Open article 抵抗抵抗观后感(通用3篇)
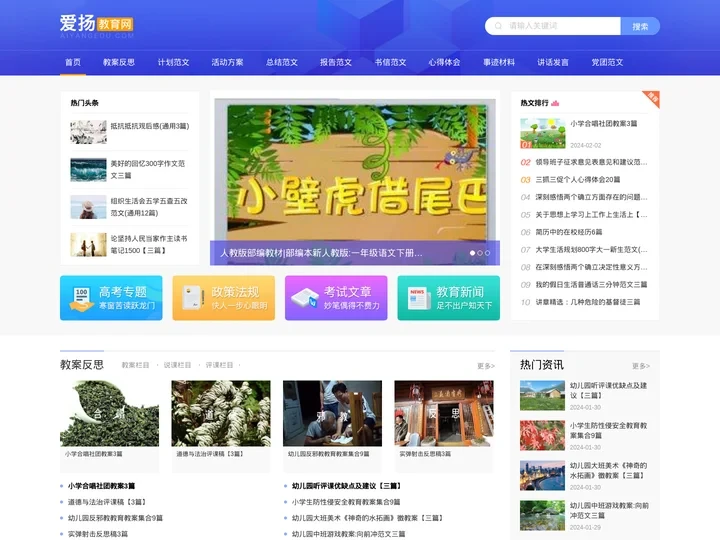Screen dimensions: 720x540 [149, 126]
